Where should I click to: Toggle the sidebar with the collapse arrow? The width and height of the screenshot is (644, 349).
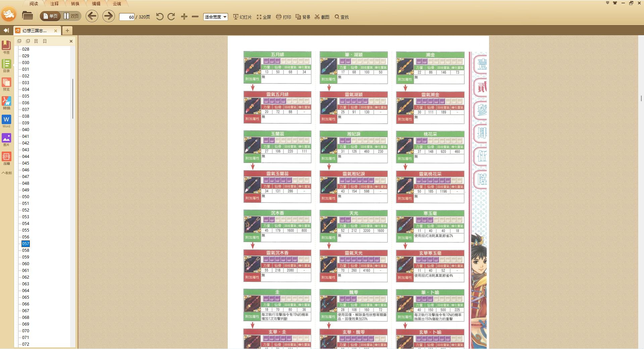[x=6, y=31]
